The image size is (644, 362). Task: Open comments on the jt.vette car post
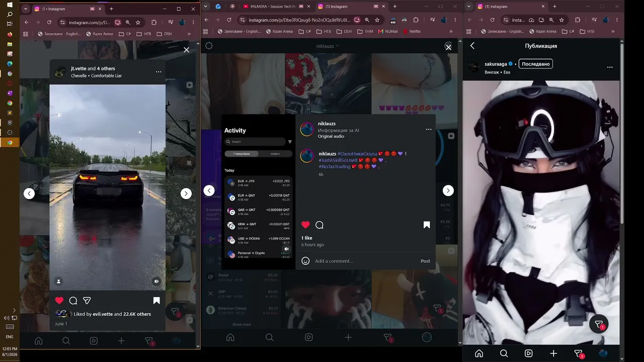pyautogui.click(x=73, y=301)
